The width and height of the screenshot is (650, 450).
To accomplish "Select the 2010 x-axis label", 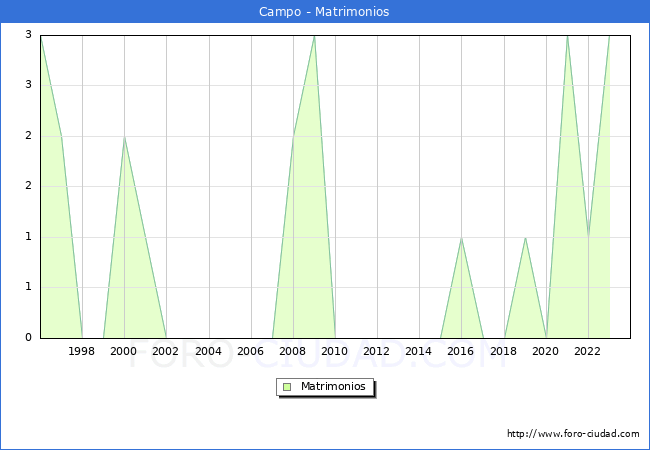I will click(x=335, y=351).
